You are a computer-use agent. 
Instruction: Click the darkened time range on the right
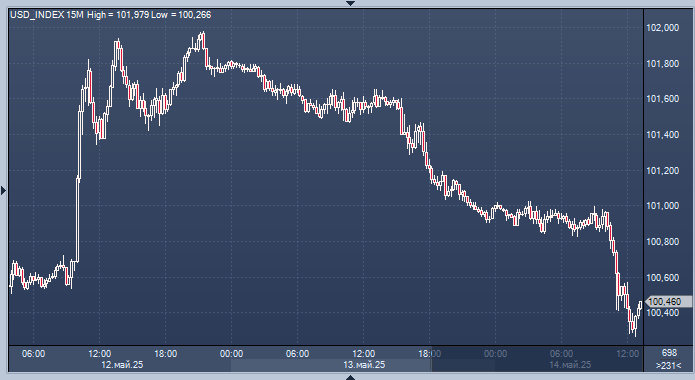pos(537,359)
